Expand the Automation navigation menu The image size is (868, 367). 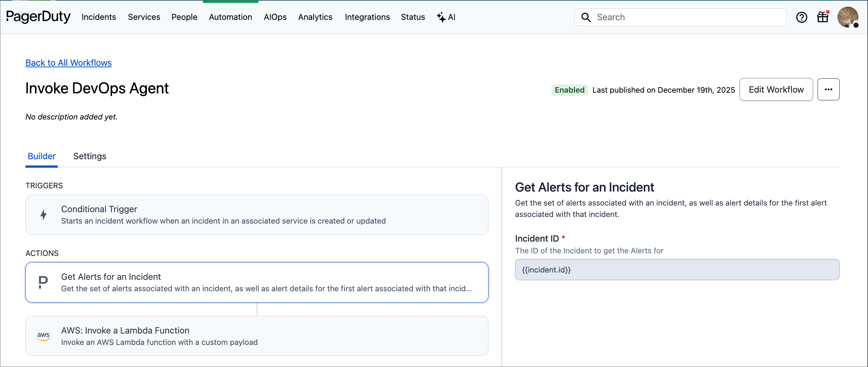(x=230, y=17)
